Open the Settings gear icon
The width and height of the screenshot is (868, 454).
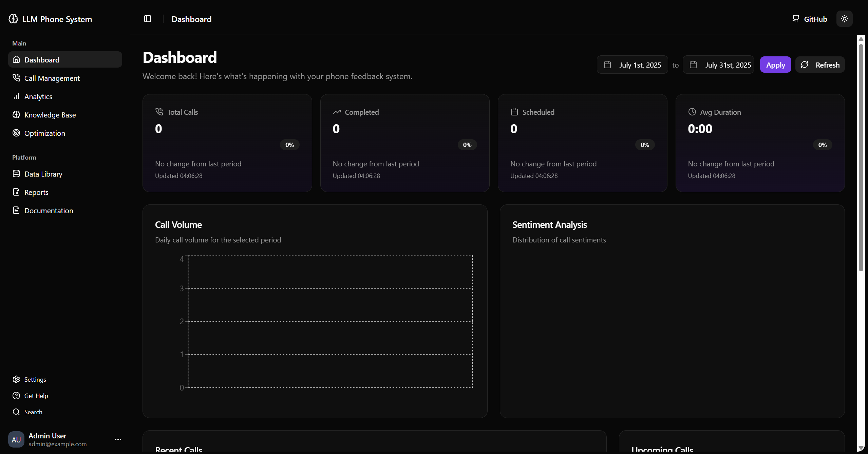point(16,379)
